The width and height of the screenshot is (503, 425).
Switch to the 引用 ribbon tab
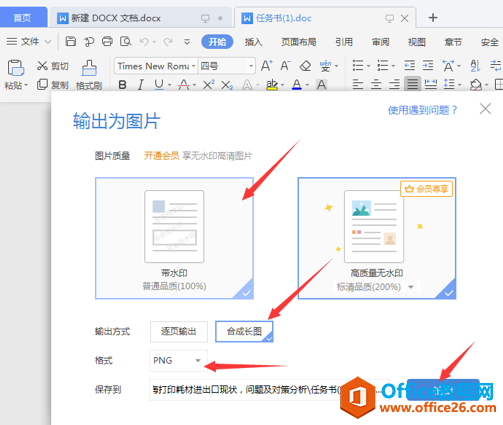[x=344, y=42]
